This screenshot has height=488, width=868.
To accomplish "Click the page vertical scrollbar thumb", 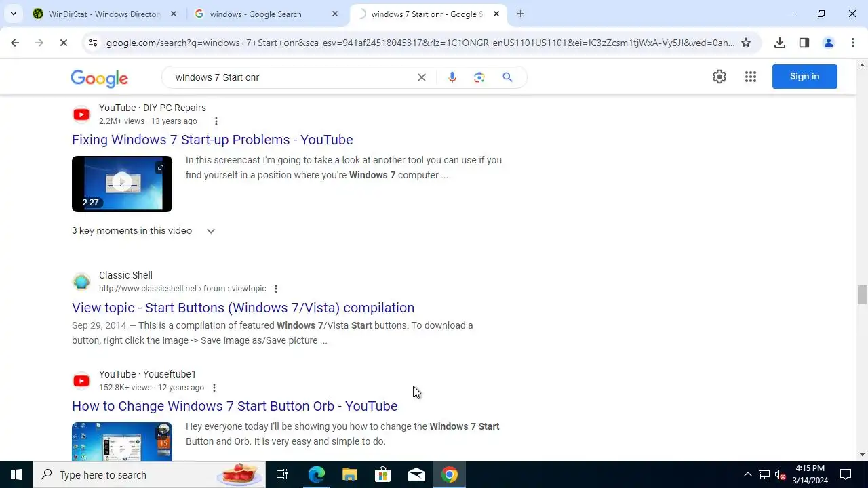I will tap(862, 296).
